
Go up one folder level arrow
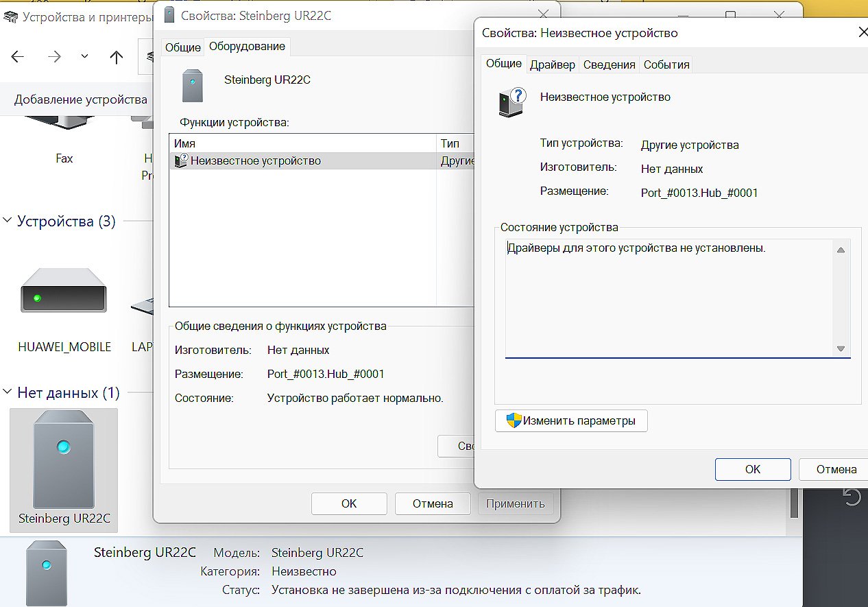pyautogui.click(x=117, y=57)
